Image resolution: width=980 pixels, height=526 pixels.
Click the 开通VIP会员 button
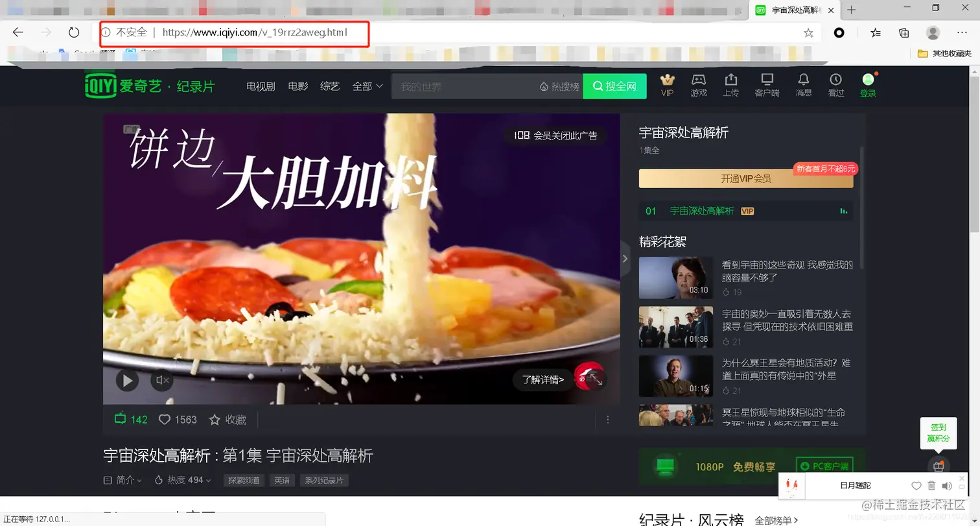coord(745,178)
